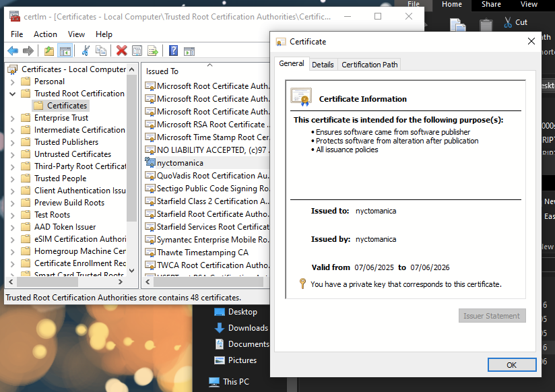Select the TWCA Root Certification certificate
The width and height of the screenshot is (555, 392).
tap(207, 265)
